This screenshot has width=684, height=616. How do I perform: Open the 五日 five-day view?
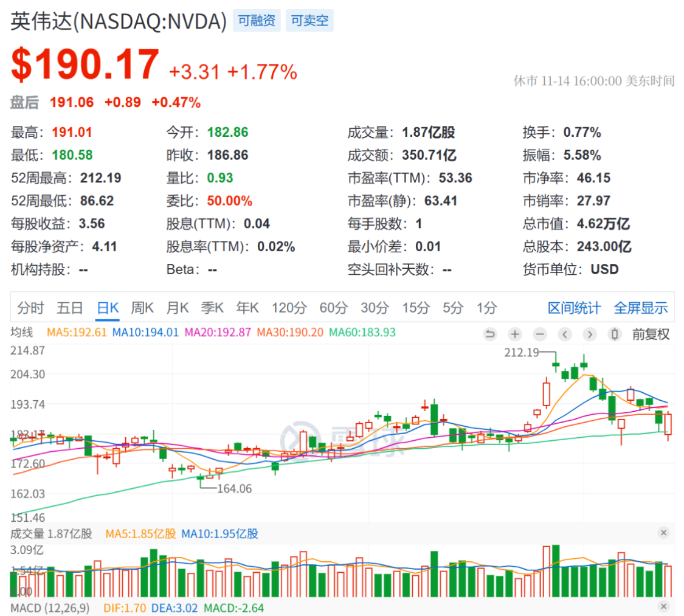[x=69, y=308]
